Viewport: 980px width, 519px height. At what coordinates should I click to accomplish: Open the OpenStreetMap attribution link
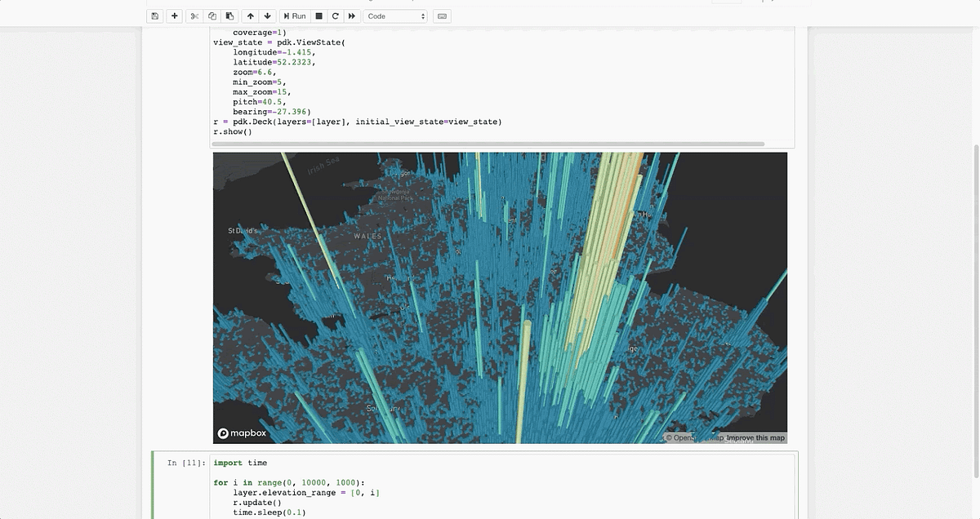coord(691,437)
